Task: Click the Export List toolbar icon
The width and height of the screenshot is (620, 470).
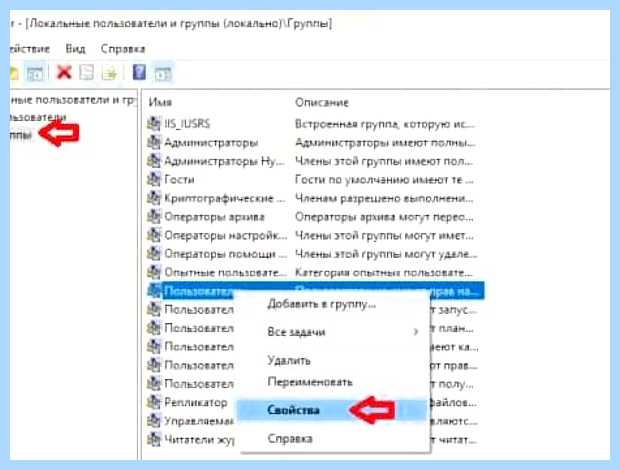Action: tap(109, 73)
